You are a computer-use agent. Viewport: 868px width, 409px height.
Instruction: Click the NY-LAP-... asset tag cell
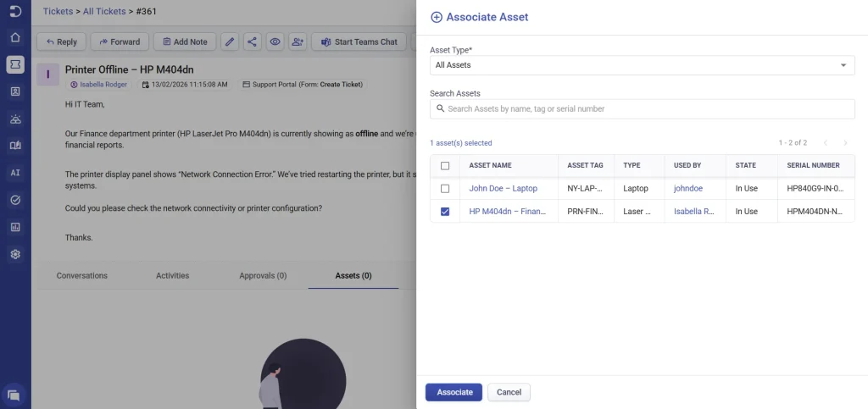click(585, 189)
